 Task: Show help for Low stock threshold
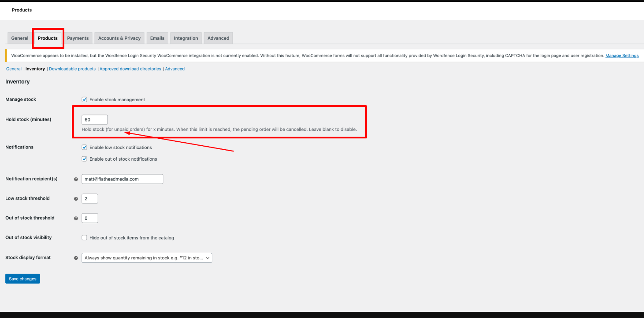76,199
